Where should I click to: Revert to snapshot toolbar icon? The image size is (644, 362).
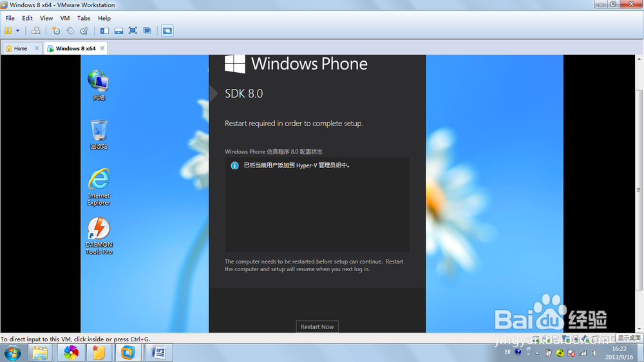(70, 31)
